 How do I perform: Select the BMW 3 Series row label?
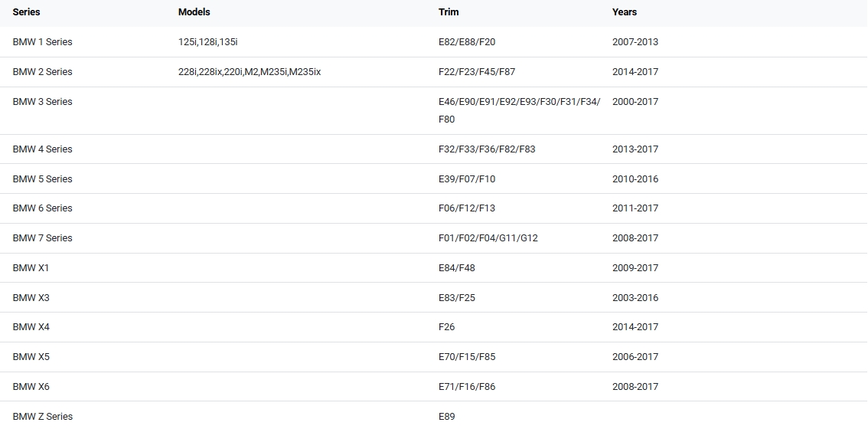click(42, 102)
